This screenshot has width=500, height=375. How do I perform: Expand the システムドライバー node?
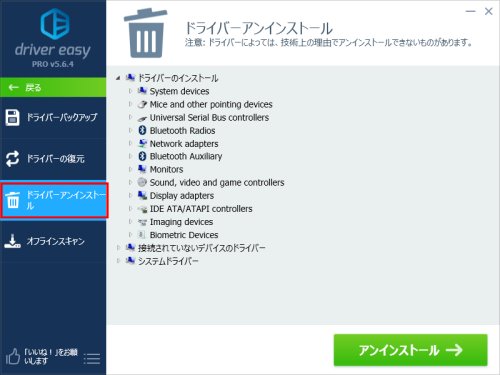pyautogui.click(x=118, y=261)
